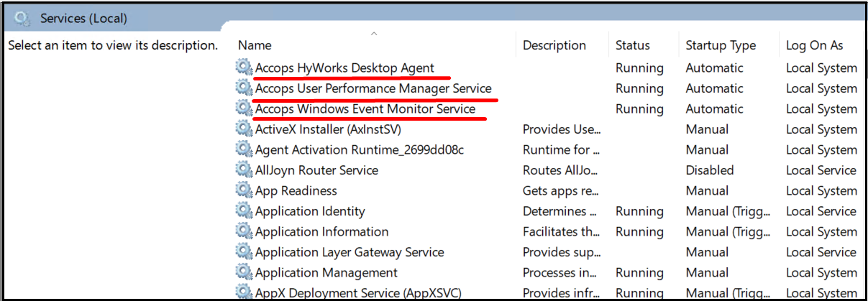Click gear icon beside Accops User Performance Manager

(x=245, y=88)
